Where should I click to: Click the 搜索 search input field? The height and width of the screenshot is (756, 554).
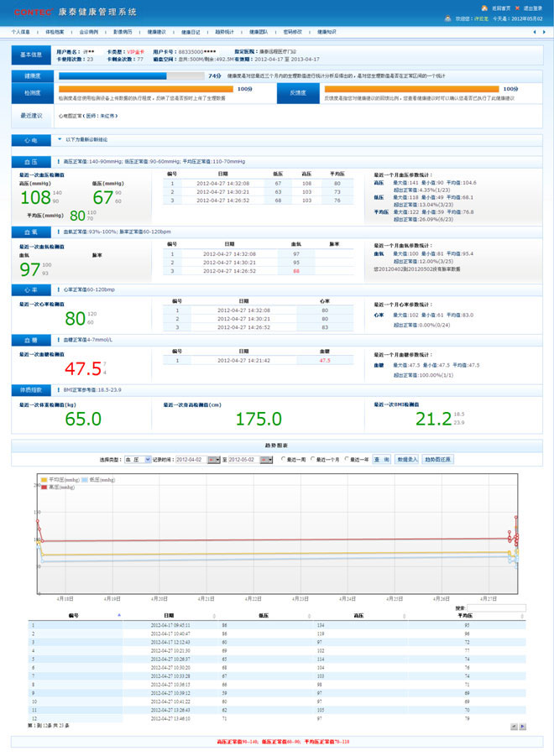coord(496,608)
